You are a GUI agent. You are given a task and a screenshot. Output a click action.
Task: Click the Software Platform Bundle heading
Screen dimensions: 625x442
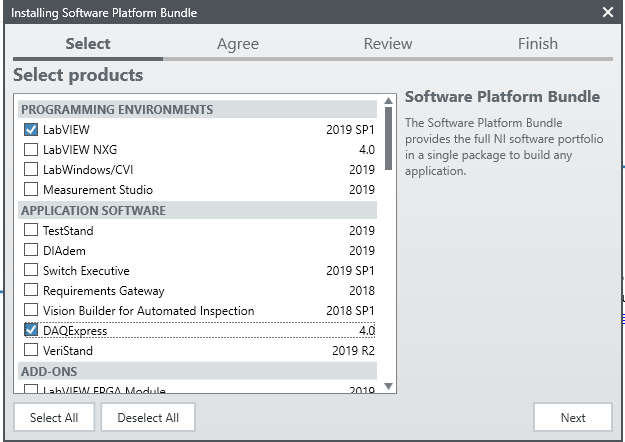pyautogui.click(x=502, y=97)
